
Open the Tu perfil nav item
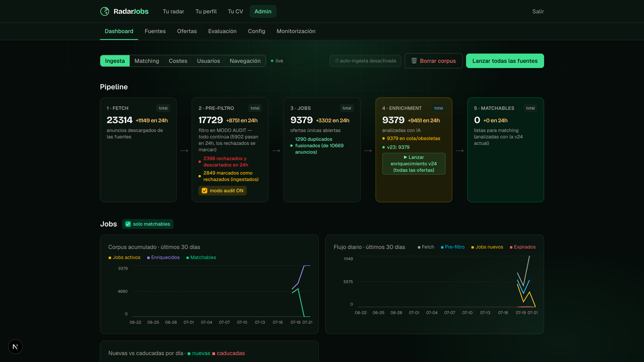coord(206,11)
